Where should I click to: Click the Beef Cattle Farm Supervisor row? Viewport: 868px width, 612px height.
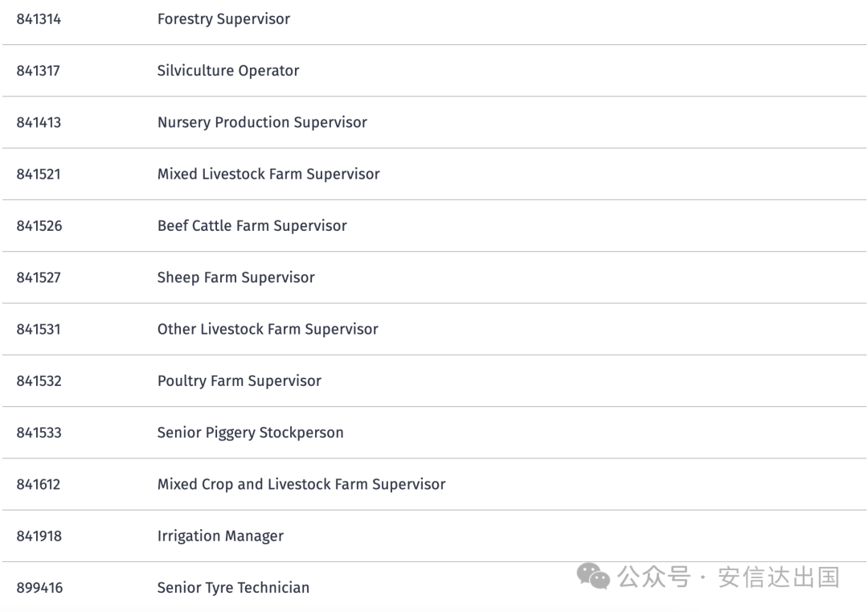(x=252, y=226)
